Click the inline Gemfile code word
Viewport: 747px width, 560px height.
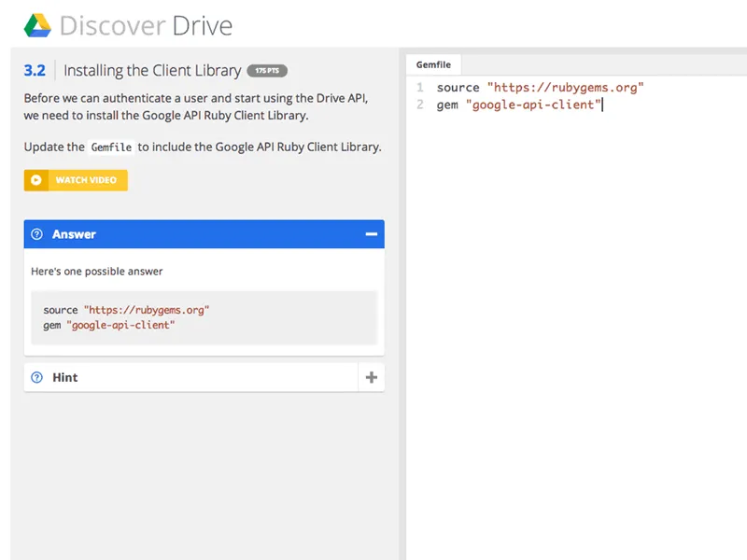coord(111,147)
